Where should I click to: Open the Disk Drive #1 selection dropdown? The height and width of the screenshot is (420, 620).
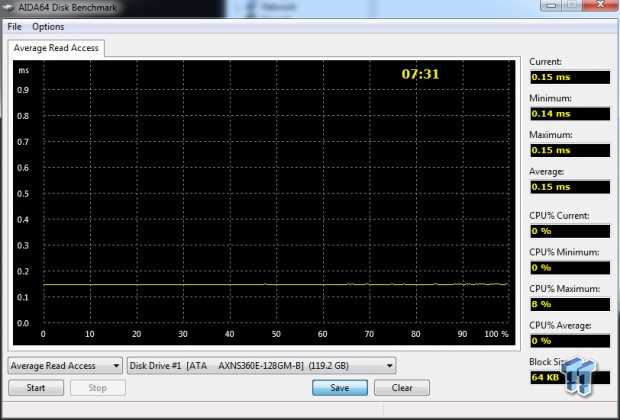261,366
